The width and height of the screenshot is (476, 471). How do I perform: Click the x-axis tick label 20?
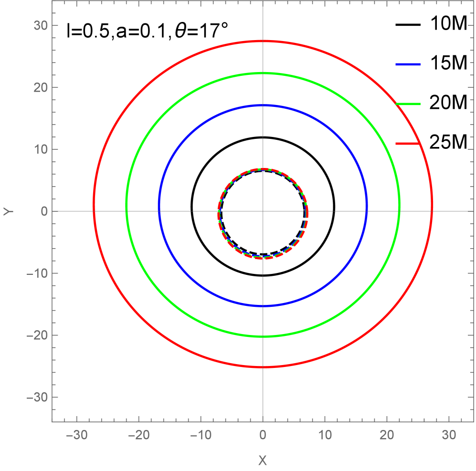(387, 435)
